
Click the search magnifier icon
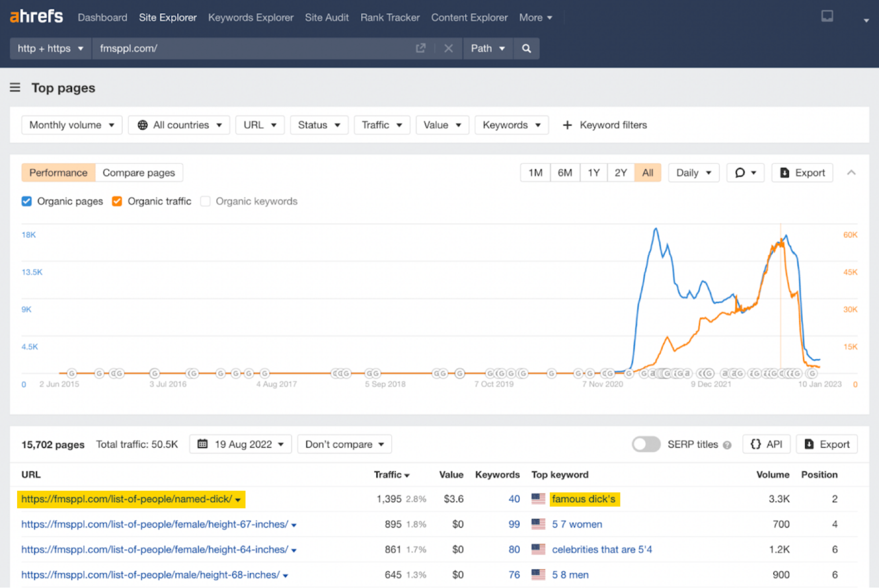(526, 48)
